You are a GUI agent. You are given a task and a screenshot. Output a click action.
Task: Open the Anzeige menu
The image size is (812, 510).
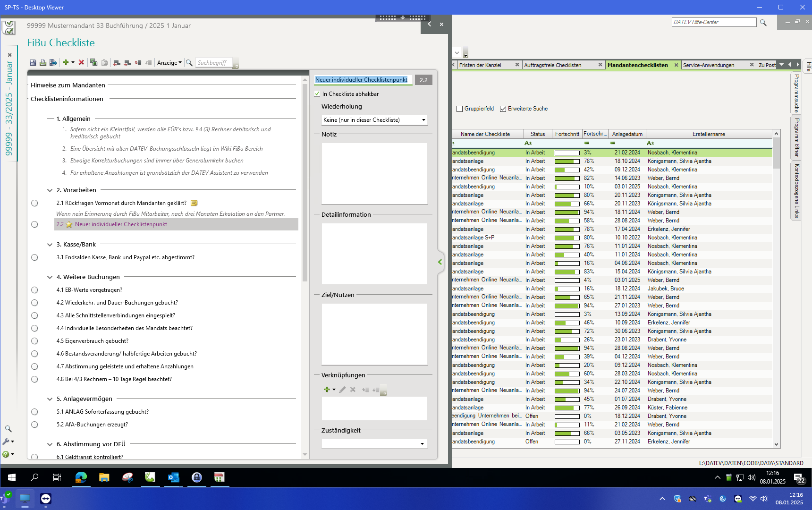pos(169,63)
